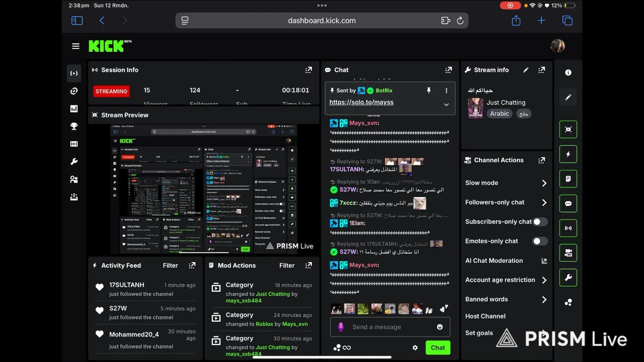Click the 00:18:01 time live value
644x362 pixels.
[295, 90]
